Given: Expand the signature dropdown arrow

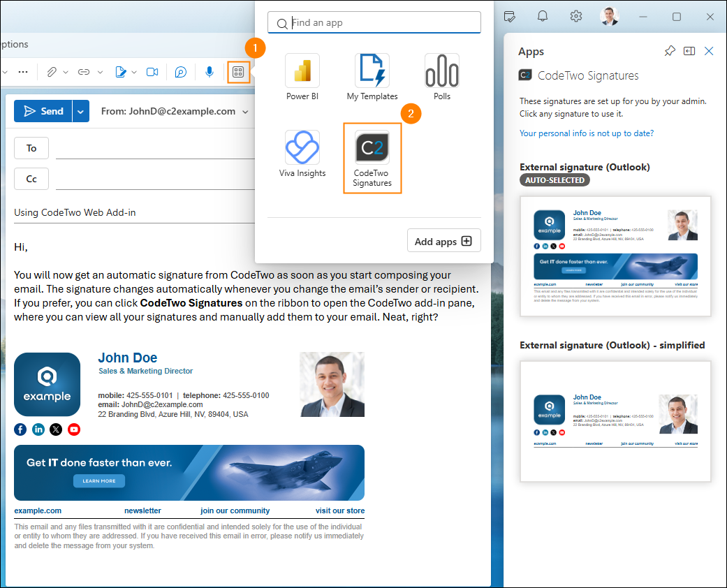Looking at the screenshot, I should [134, 73].
